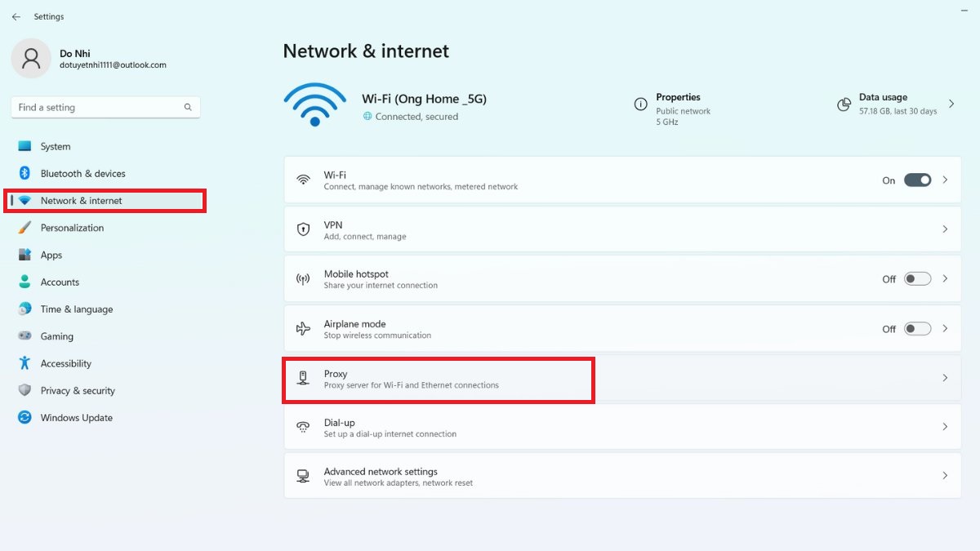The height and width of the screenshot is (551, 980).
Task: Go to Time & language settings
Action: (77, 309)
